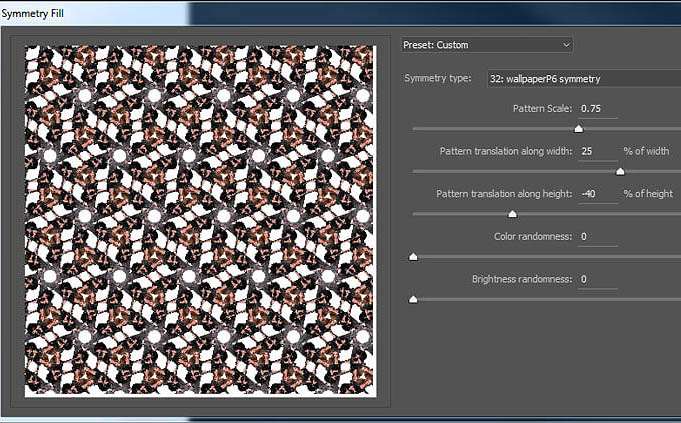Click the Pattern translation along height label
The height and width of the screenshot is (423, 681).
point(504,194)
